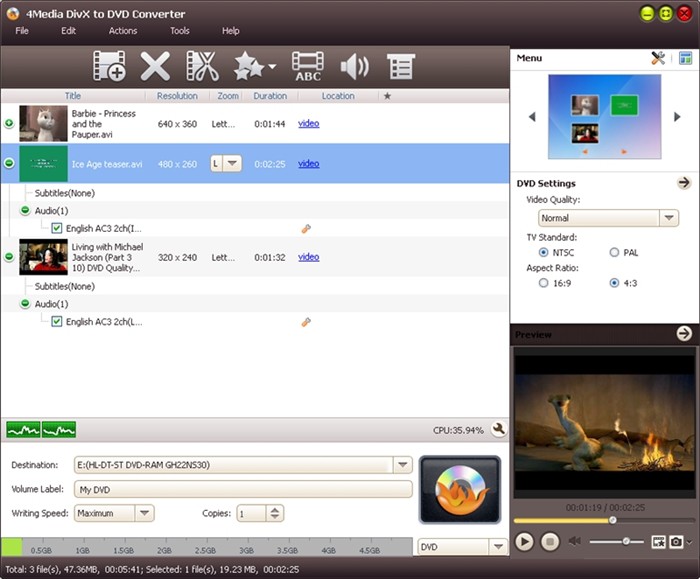This screenshot has width=700, height=579.
Task: Select NTSC TV standard
Action: 543,253
